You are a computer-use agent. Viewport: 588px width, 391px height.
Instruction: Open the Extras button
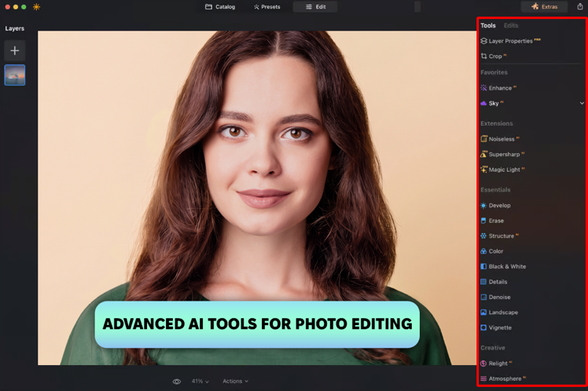click(544, 7)
